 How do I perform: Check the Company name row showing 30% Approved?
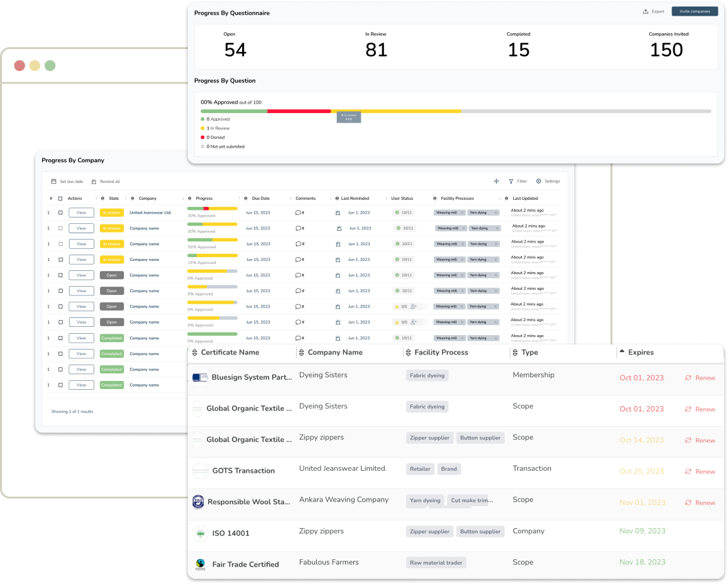[x=60, y=228]
